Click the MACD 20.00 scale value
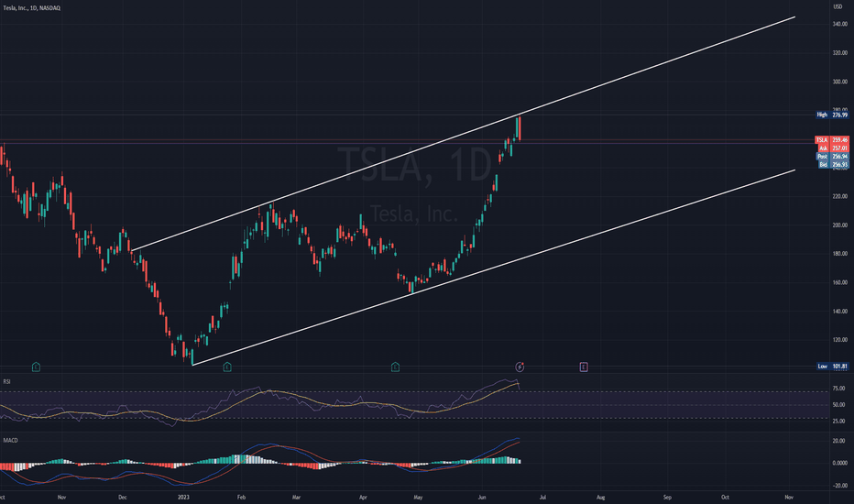Image resolution: width=854 pixels, height=504 pixels. pyautogui.click(x=838, y=441)
